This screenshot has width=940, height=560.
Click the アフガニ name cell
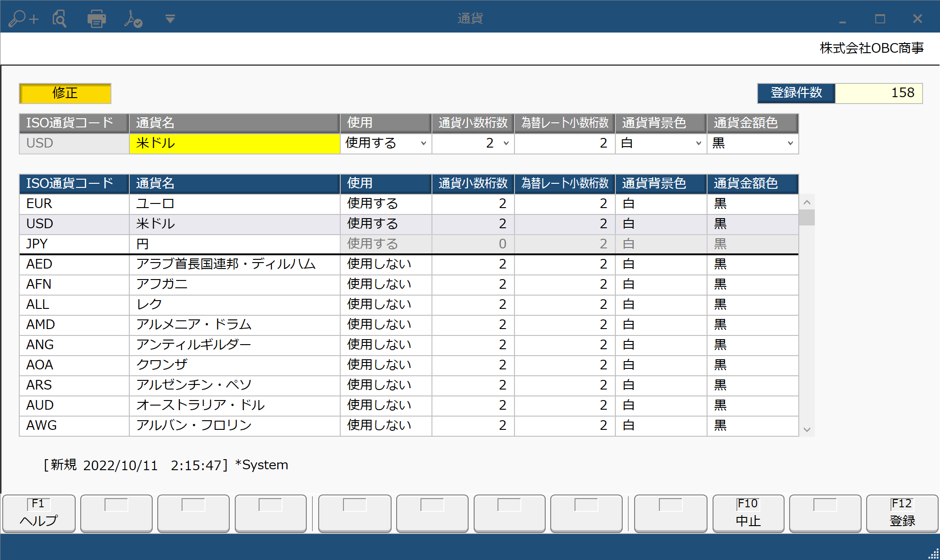[x=235, y=285]
